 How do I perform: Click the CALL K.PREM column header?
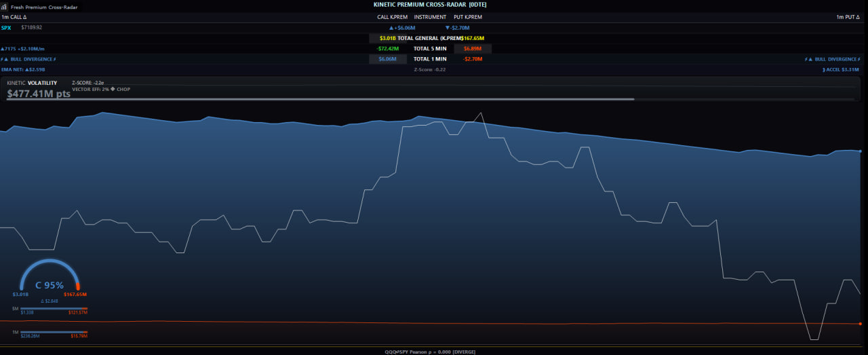[x=392, y=17]
